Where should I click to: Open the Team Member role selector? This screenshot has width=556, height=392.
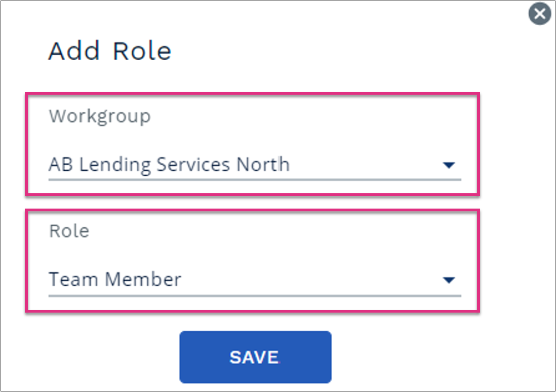(254, 280)
